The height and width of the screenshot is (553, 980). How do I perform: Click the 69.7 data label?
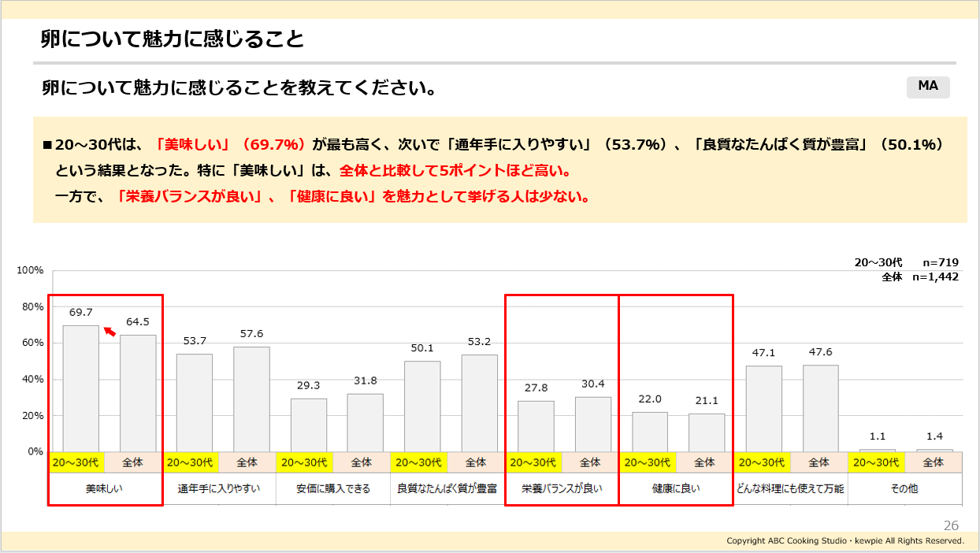click(x=80, y=313)
